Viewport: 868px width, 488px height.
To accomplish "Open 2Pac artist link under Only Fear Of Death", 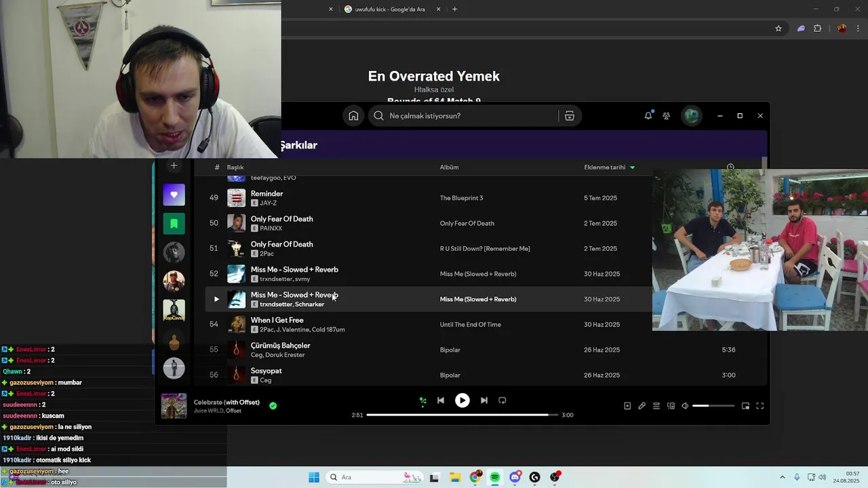I will tap(267, 253).
